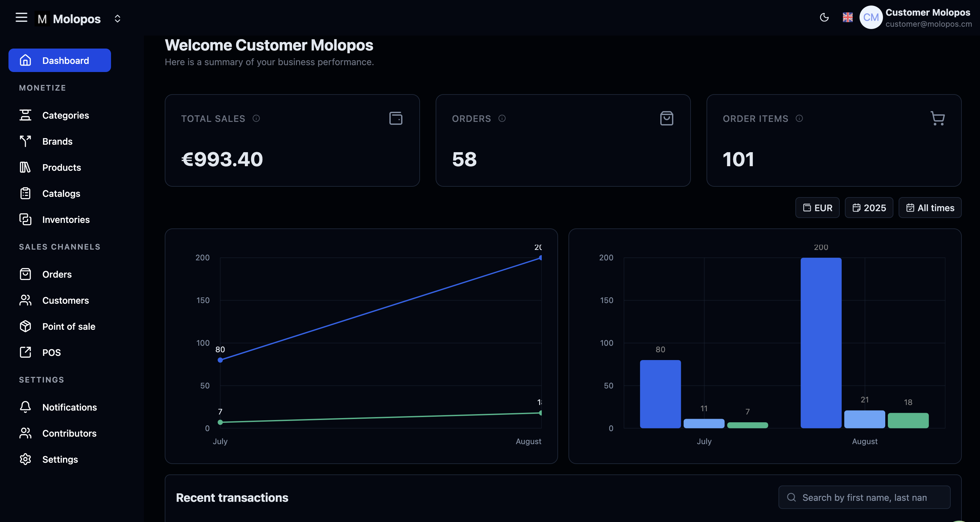
Task: Click the shopping cart icon
Action: click(937, 118)
